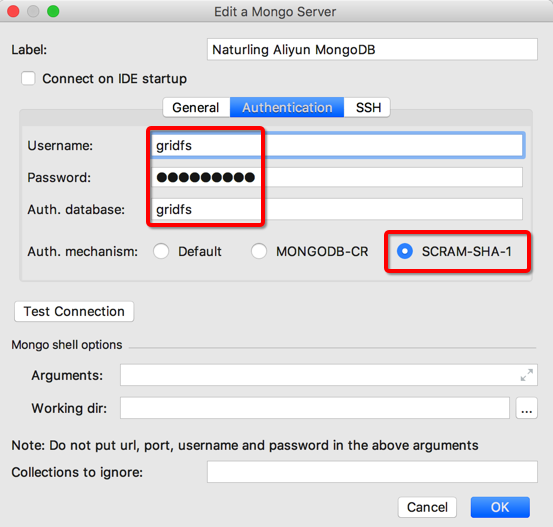Viewport: 553px width, 527px height.
Task: Focus the Label input field
Action: [x=372, y=49]
